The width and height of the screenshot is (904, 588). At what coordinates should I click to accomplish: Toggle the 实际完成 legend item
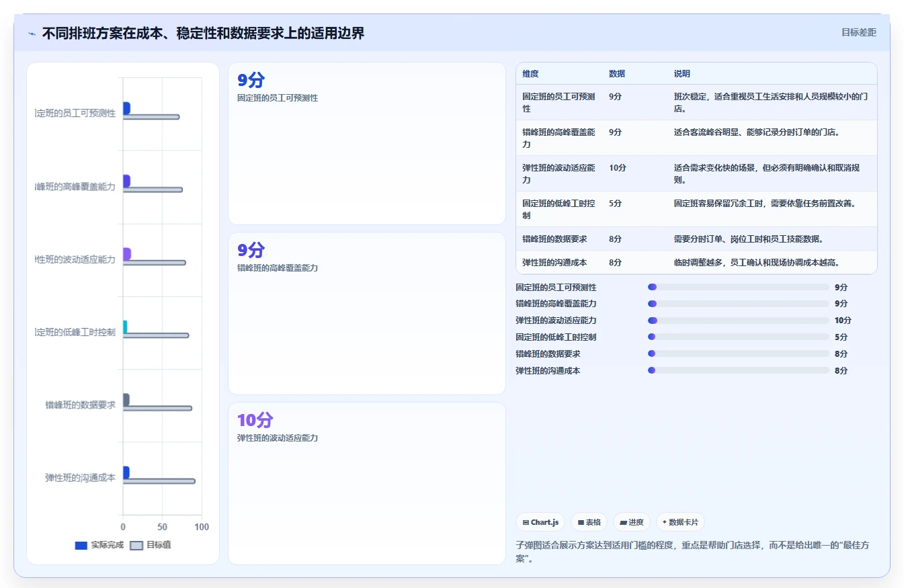tap(99, 545)
